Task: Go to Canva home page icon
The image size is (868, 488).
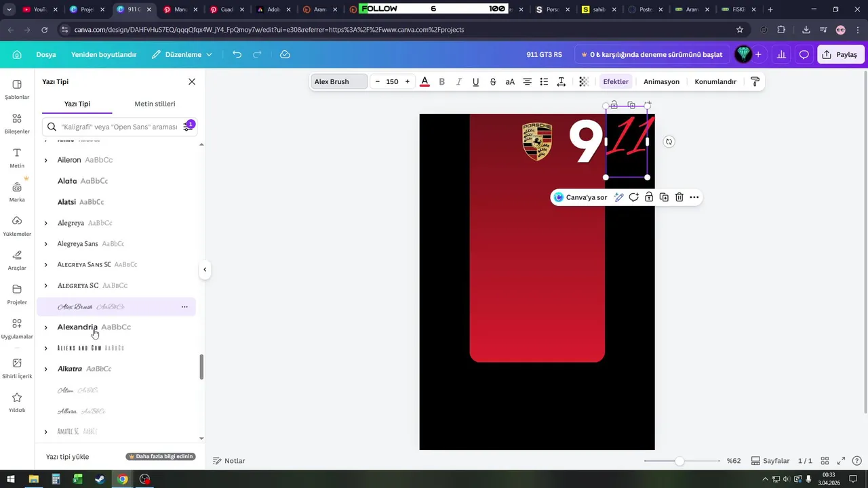Action: pos(17,54)
